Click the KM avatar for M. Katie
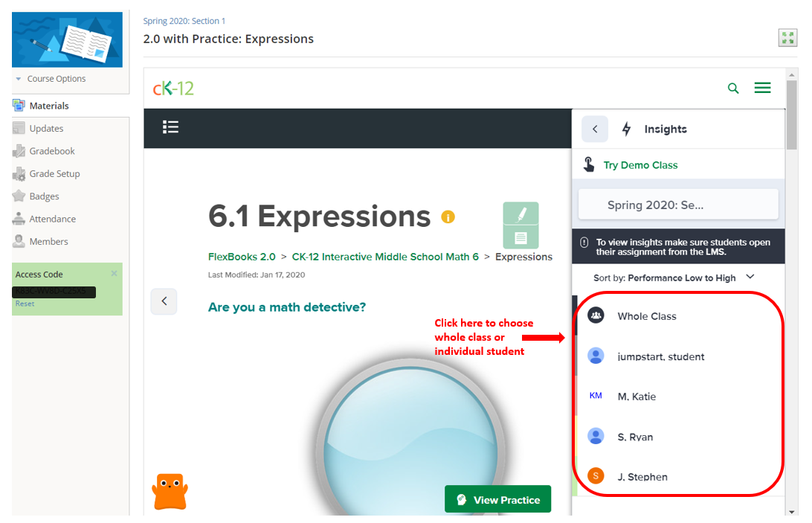 pos(596,396)
